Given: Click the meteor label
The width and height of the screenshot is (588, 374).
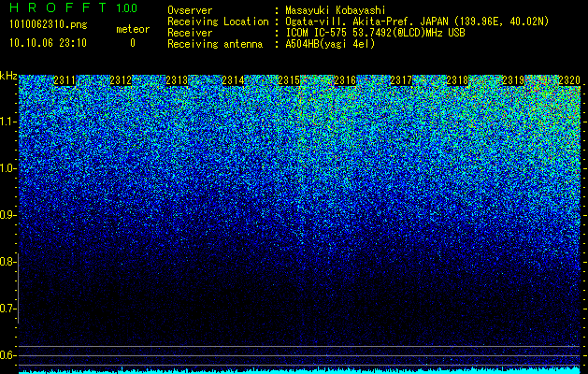Looking at the screenshot, I should pos(133,29).
